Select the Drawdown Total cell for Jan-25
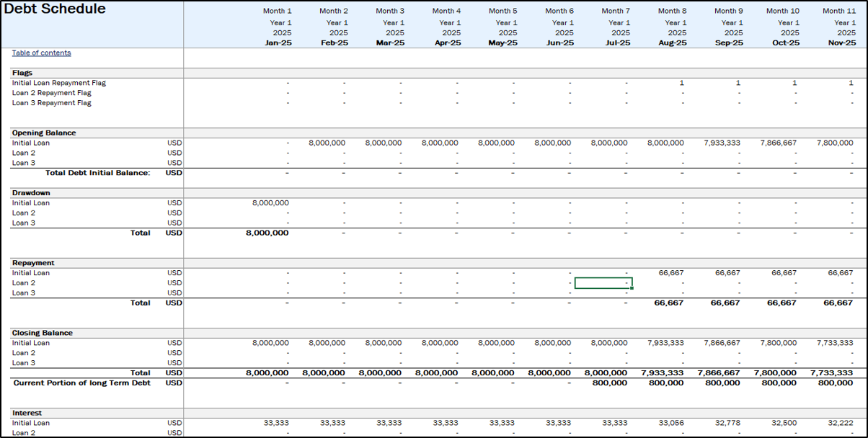 267,233
